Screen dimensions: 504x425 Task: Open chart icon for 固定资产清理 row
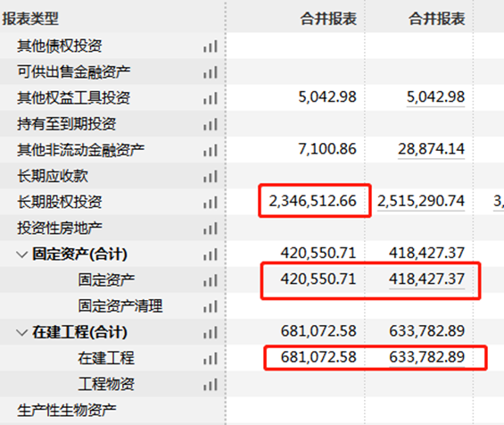211,306
